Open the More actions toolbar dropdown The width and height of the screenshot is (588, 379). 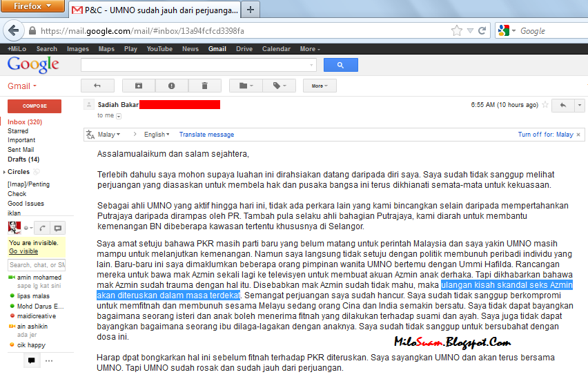coord(320,86)
